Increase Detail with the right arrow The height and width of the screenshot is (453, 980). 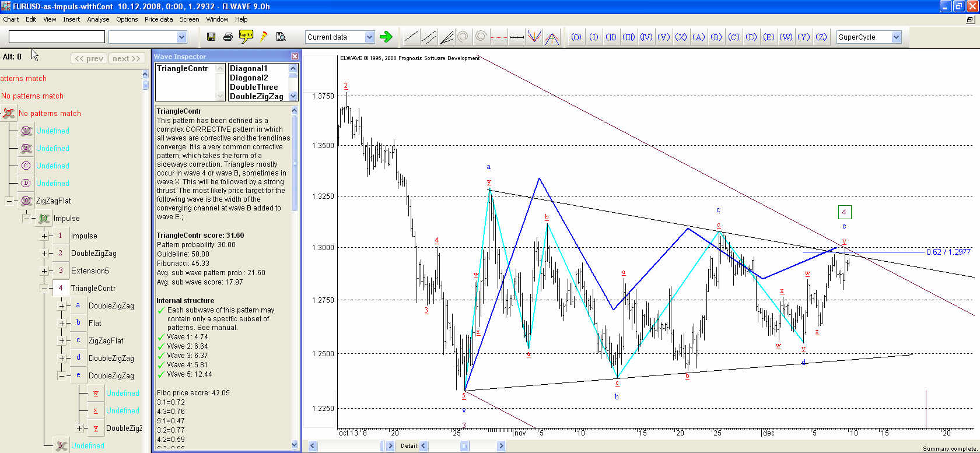point(501,446)
